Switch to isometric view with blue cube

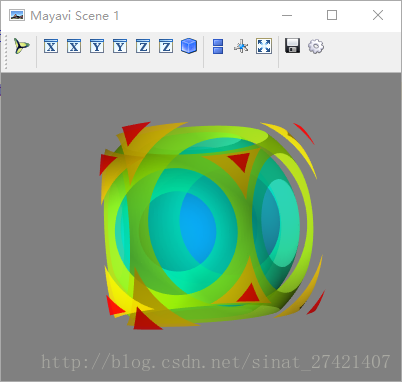tap(189, 46)
